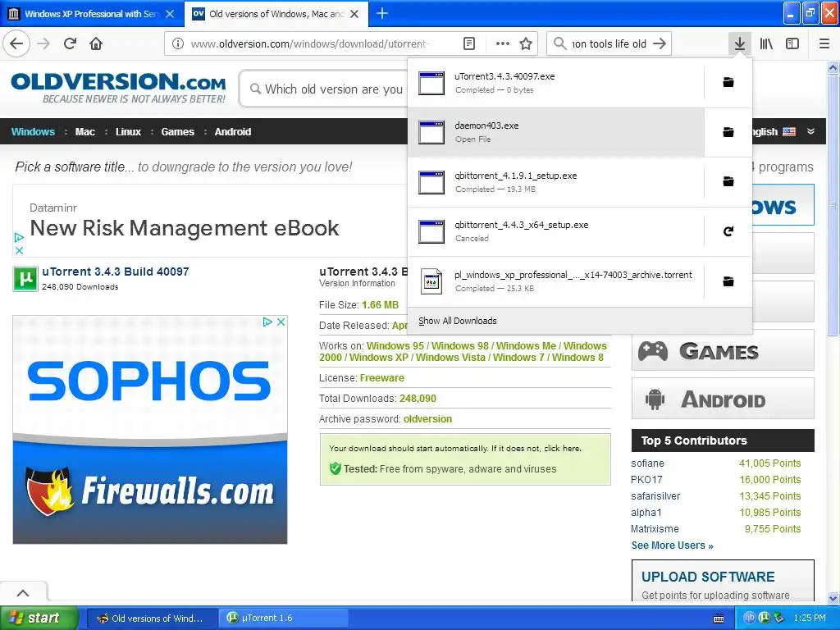Open contributor sofiane's profile
Image resolution: width=840 pixels, height=630 pixels.
647,463
